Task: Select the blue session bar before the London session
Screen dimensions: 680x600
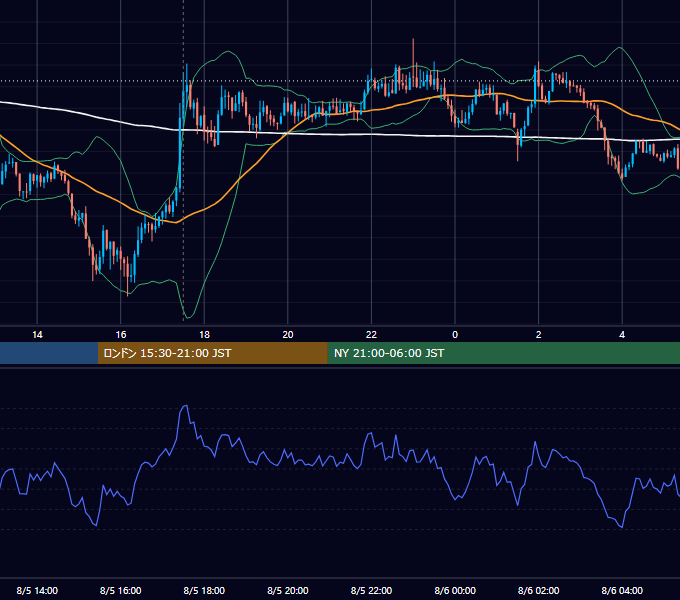Action: point(49,353)
